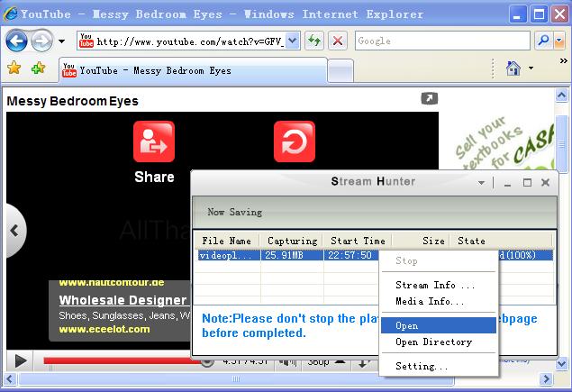Choose Stop in the context menu
The image size is (572, 392).
(439, 261)
